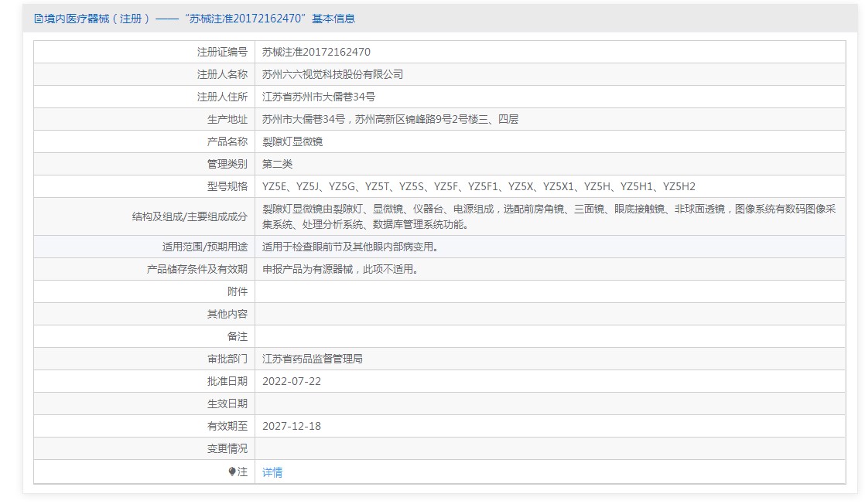The width and height of the screenshot is (865, 504).
Task: Click the 产品名称 label
Action: (227, 141)
